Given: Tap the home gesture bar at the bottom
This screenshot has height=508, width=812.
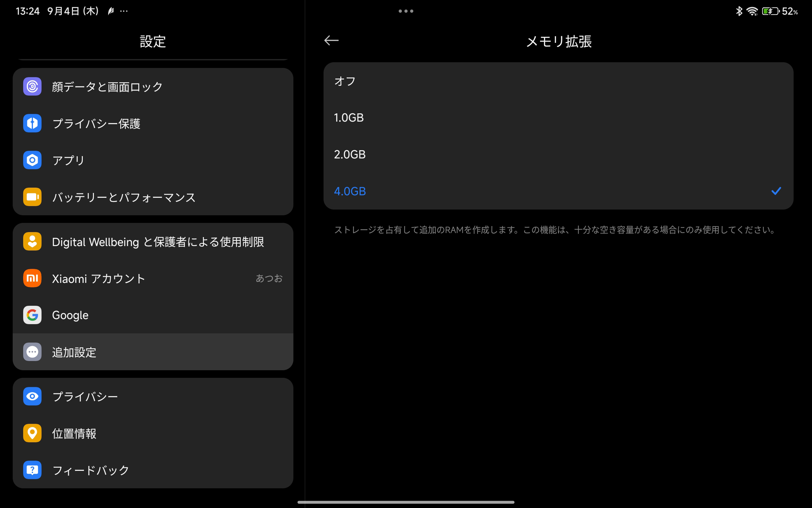Looking at the screenshot, I should pos(406,502).
